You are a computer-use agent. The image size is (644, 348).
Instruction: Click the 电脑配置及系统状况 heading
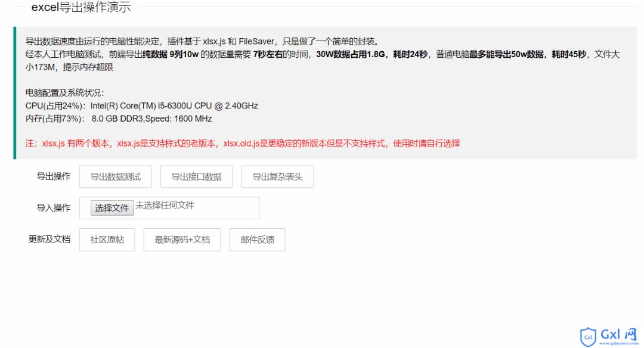pyautogui.click(x=65, y=93)
